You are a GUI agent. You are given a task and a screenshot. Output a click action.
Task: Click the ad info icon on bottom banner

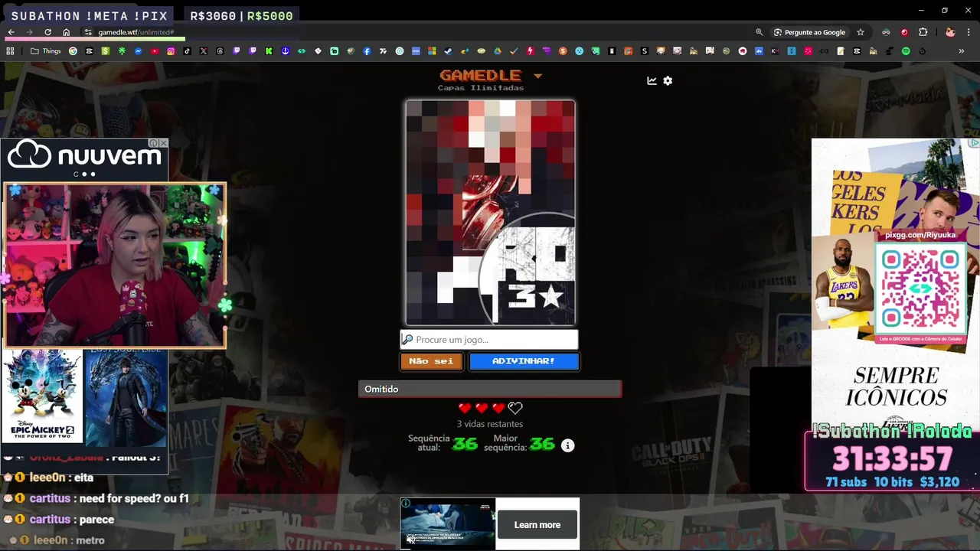click(x=406, y=504)
